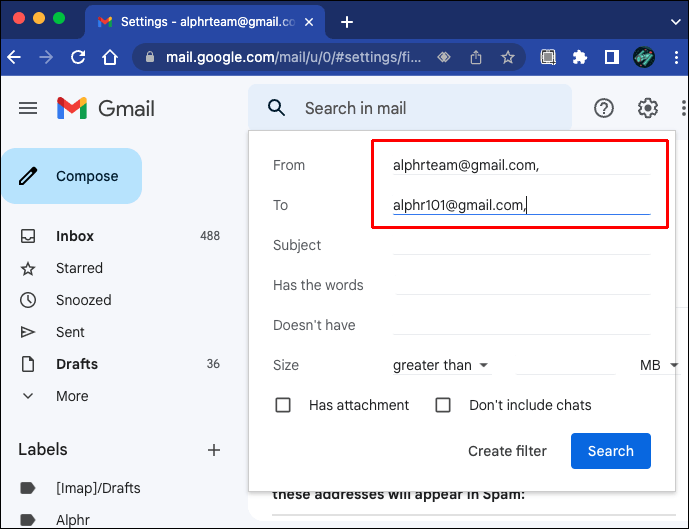Image resolution: width=689 pixels, height=529 pixels.
Task: Click the Subject field
Action: pyautogui.click(x=522, y=245)
